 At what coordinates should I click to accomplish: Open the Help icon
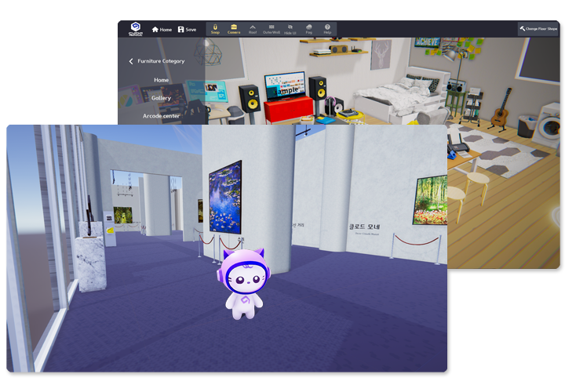click(x=328, y=29)
